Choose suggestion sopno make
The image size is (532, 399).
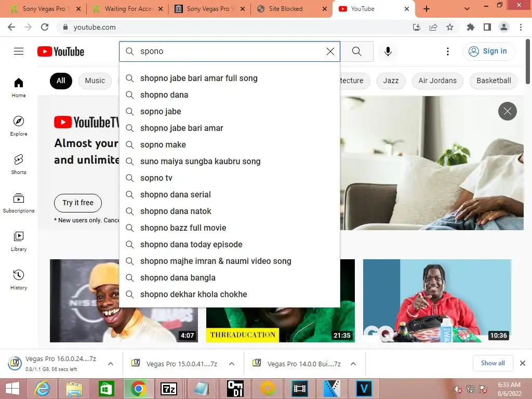click(230, 145)
